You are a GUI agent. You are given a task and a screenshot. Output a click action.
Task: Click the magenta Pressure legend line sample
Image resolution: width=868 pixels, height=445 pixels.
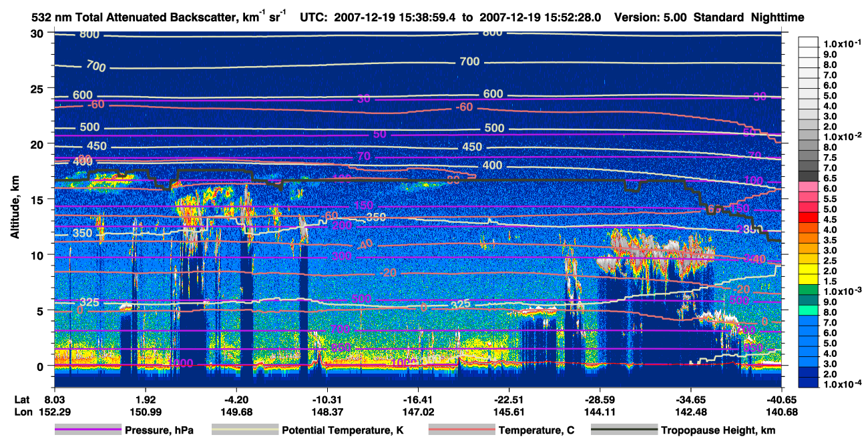[87, 430]
